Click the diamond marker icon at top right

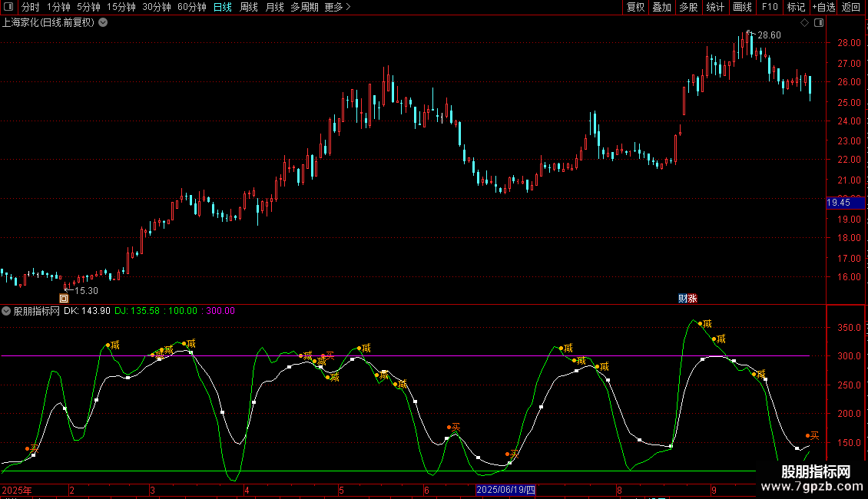tap(804, 22)
